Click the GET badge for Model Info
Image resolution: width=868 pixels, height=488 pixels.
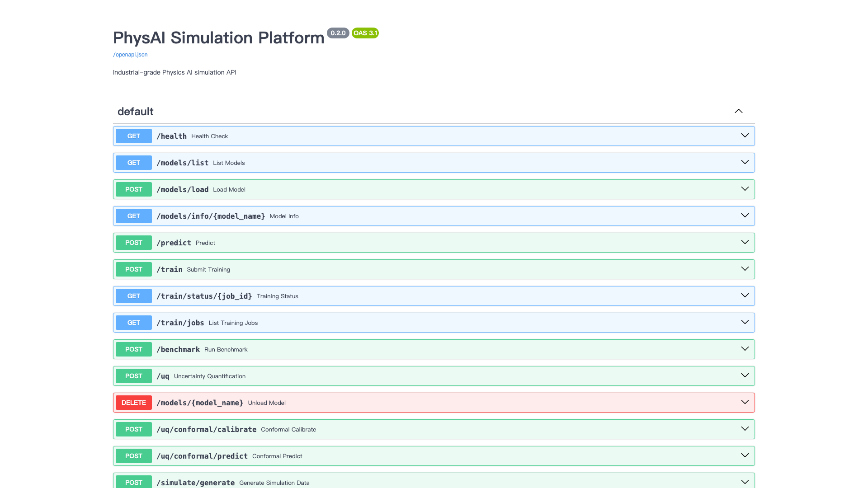point(134,216)
